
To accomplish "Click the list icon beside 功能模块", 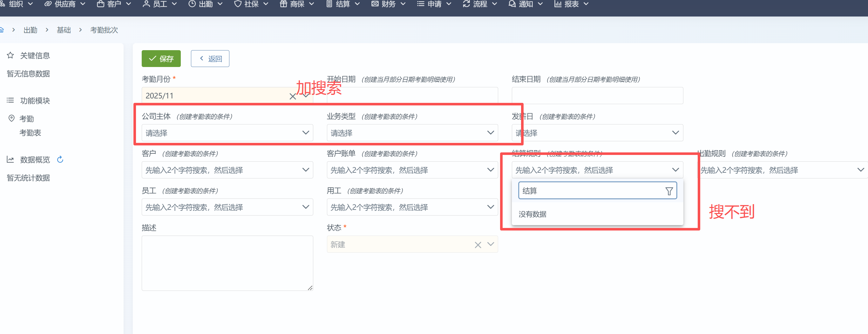I will tap(10, 100).
